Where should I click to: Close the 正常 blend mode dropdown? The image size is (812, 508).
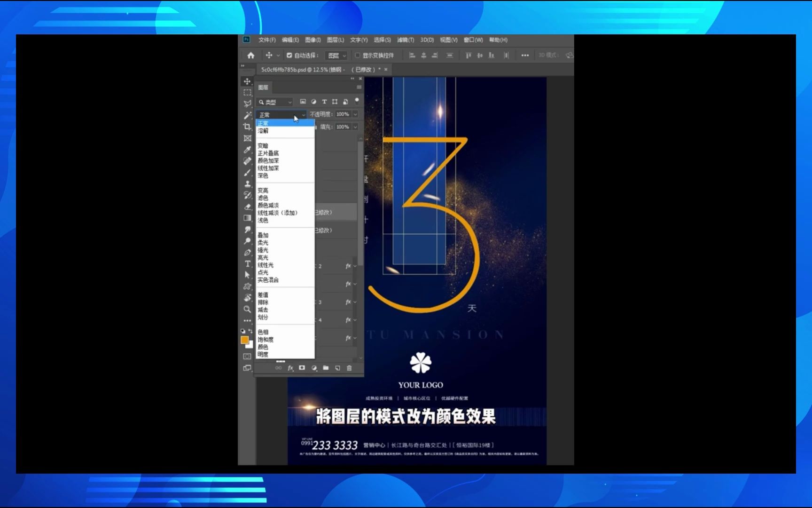click(281, 115)
